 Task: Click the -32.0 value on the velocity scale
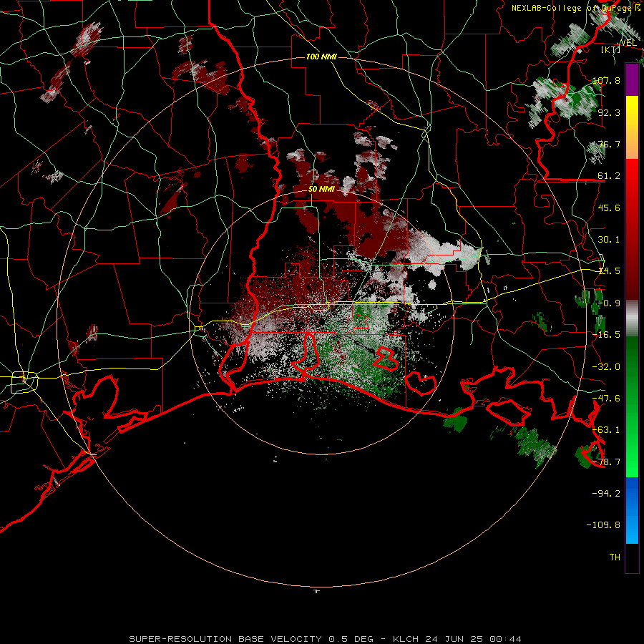(607, 367)
